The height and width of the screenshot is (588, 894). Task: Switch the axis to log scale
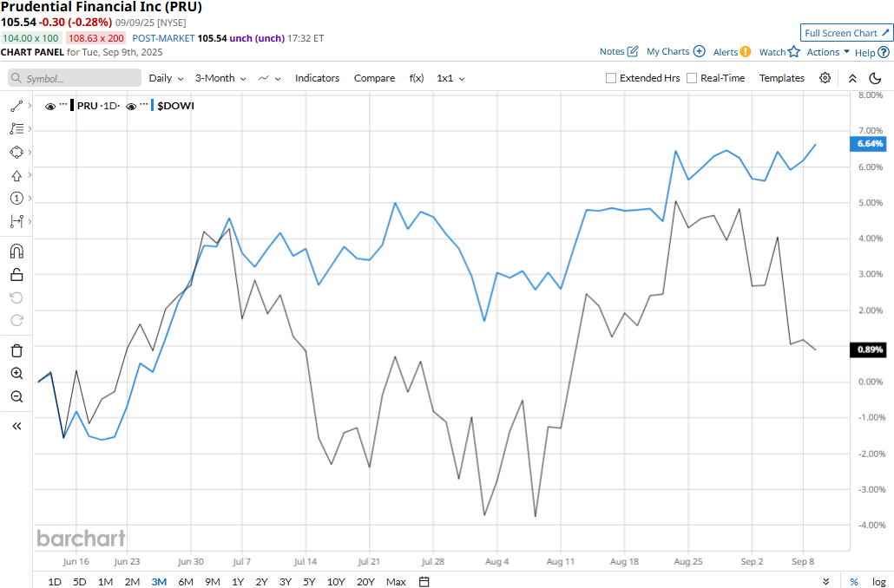[878, 582]
